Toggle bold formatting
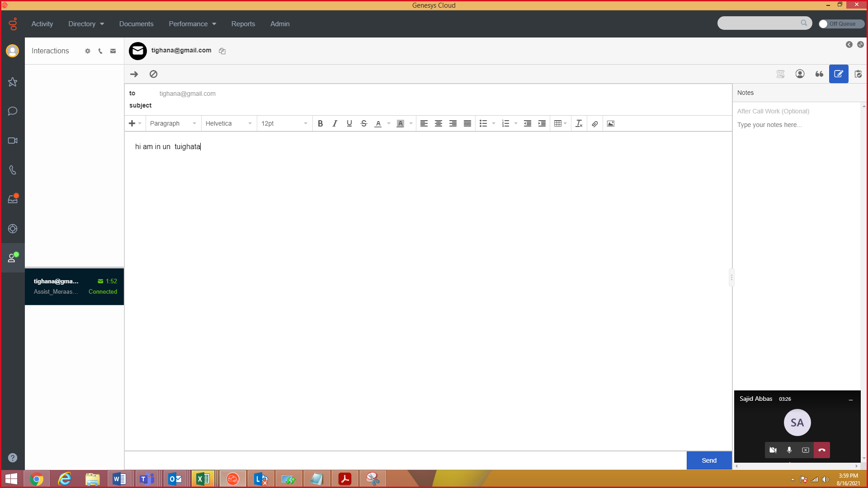 click(320, 123)
